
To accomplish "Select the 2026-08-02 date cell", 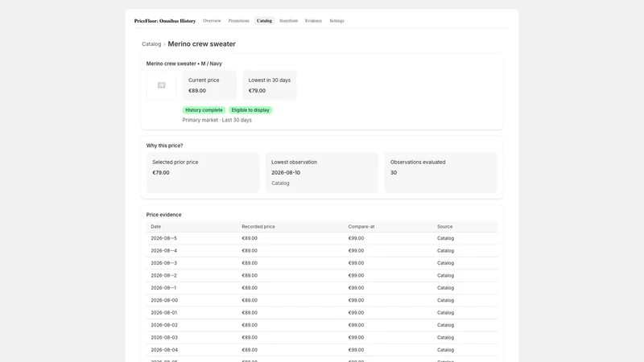I will click(x=164, y=325).
